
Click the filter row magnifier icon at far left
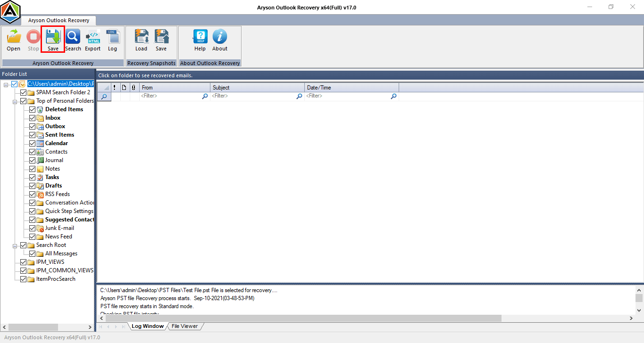pos(104,96)
